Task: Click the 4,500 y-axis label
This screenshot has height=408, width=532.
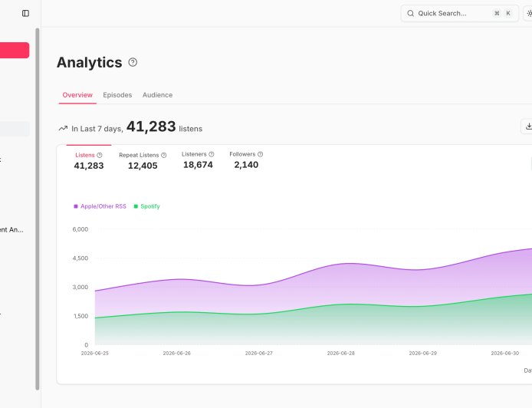Action: coord(80,258)
